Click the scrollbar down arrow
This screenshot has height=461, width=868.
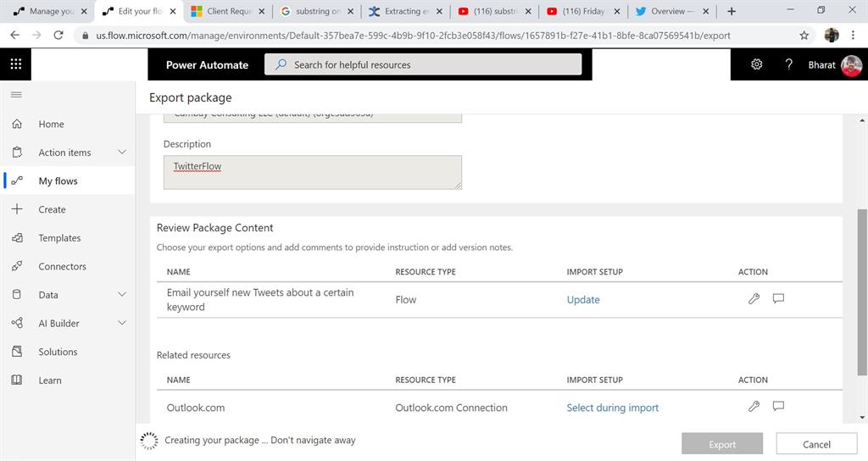(862, 418)
